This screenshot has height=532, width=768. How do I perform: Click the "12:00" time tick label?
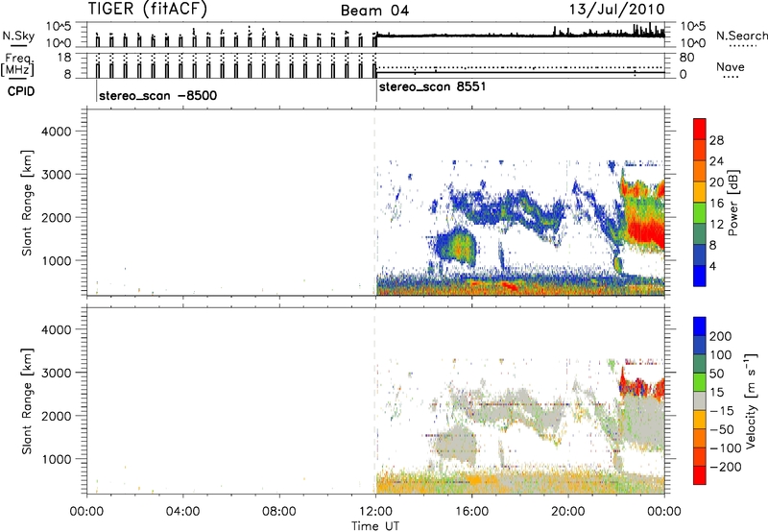375,512
